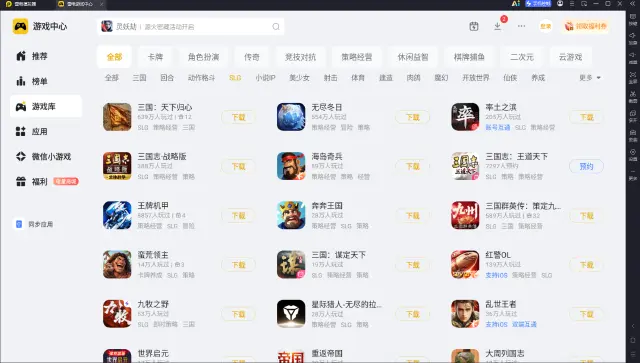Filter by the 三国 tag

tap(139, 78)
